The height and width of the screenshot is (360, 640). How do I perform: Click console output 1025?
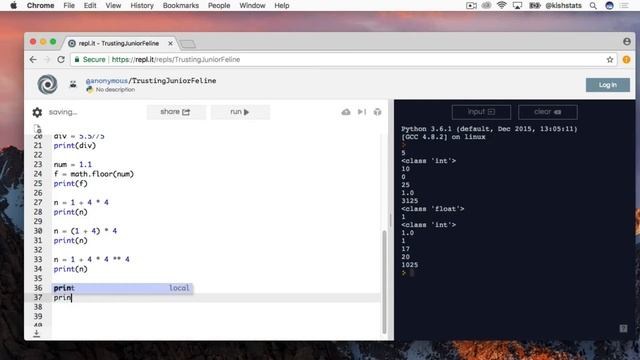[409, 265]
